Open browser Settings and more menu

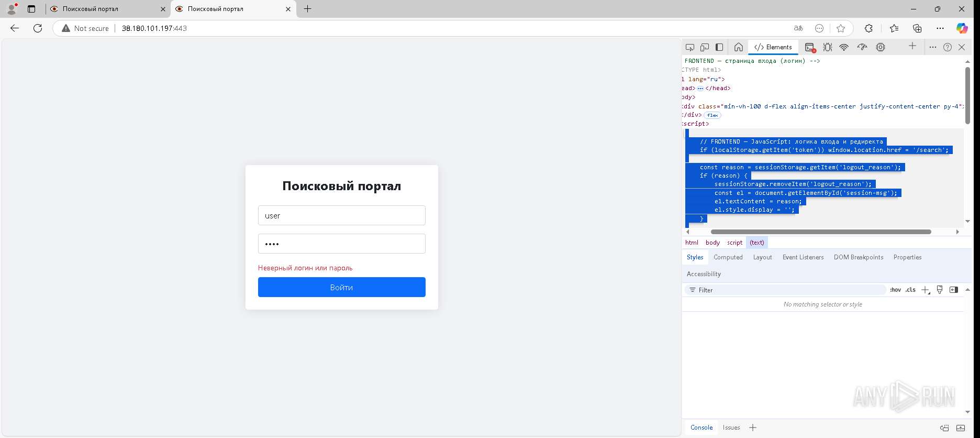(940, 28)
